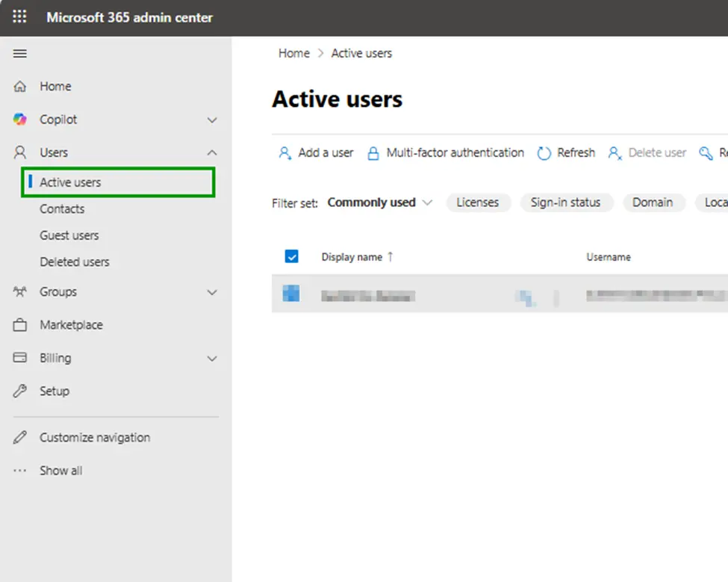Viewport: 728px width, 582px height.
Task: Toggle the select-all users checkbox
Action: (x=290, y=256)
